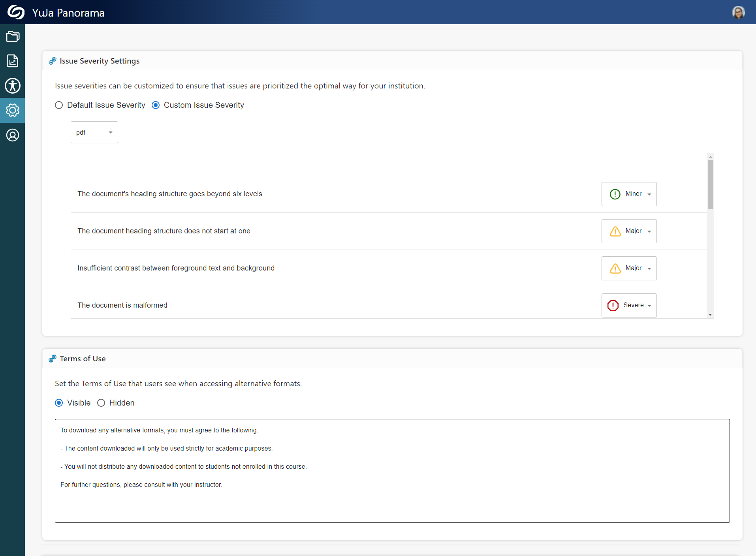Click the YuJa Panorama logo icon
Viewport: 756px width, 556px height.
point(16,12)
